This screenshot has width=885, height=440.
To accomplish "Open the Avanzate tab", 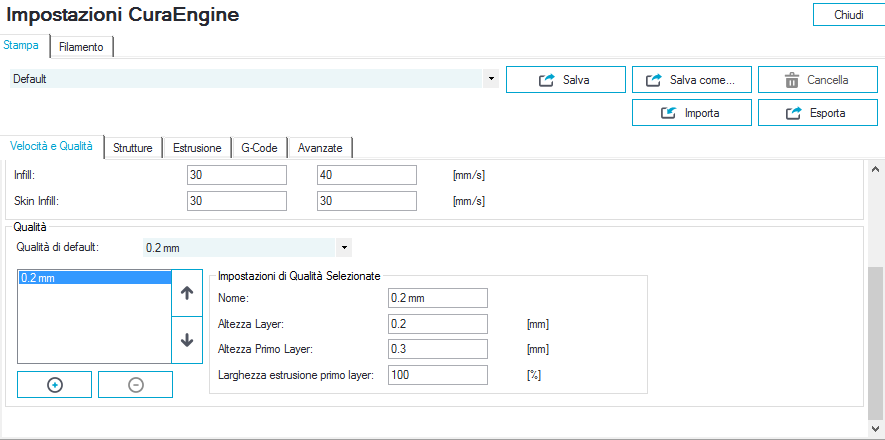I will click(x=320, y=148).
